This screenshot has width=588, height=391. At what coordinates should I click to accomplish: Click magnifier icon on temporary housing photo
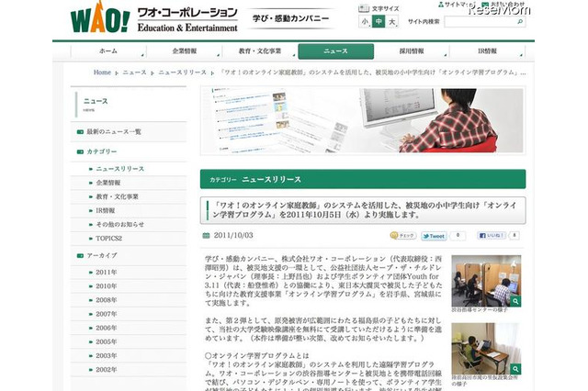[515, 369]
